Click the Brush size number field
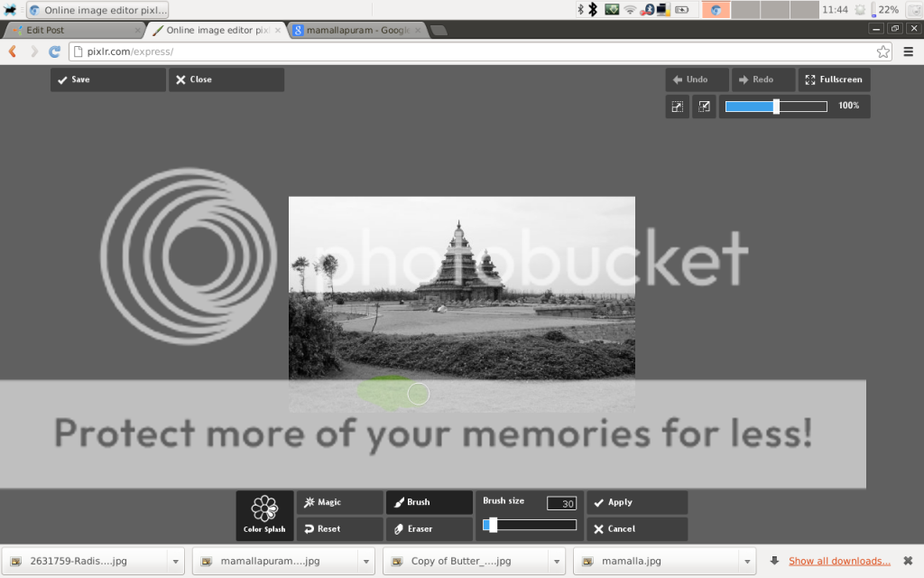 click(561, 503)
